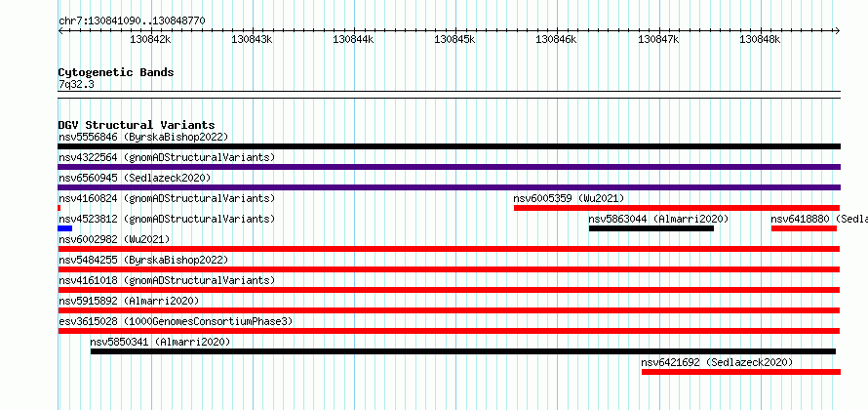Open the nsv4161018 gnomADStructuralVariants label

point(166,280)
